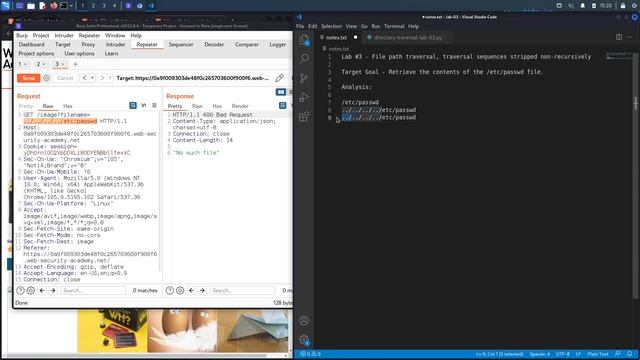Show errors and warnings in VS Code status bar
The height and width of the screenshot is (360, 640).
pos(311,354)
